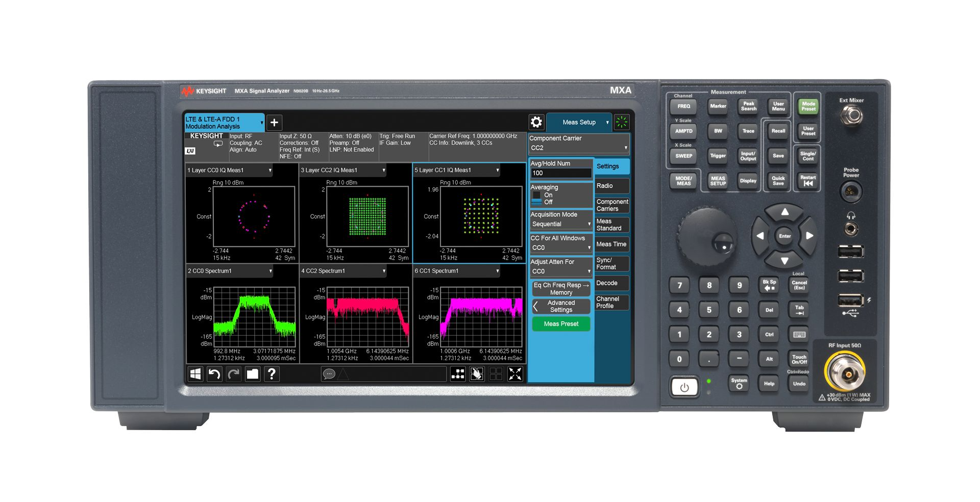The width and height of the screenshot is (980, 502).
Task: Toggle touch control with the Touch On/Off key
Action: (x=798, y=359)
